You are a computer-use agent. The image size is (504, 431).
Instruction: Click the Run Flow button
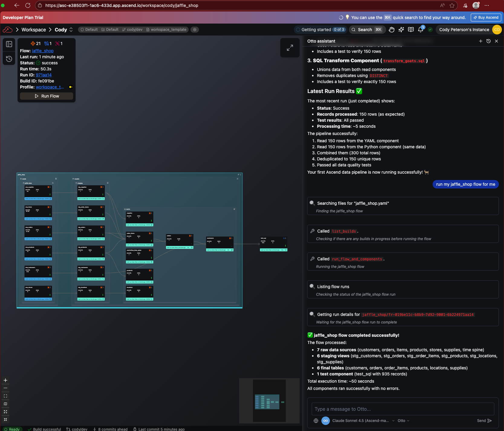click(x=46, y=96)
